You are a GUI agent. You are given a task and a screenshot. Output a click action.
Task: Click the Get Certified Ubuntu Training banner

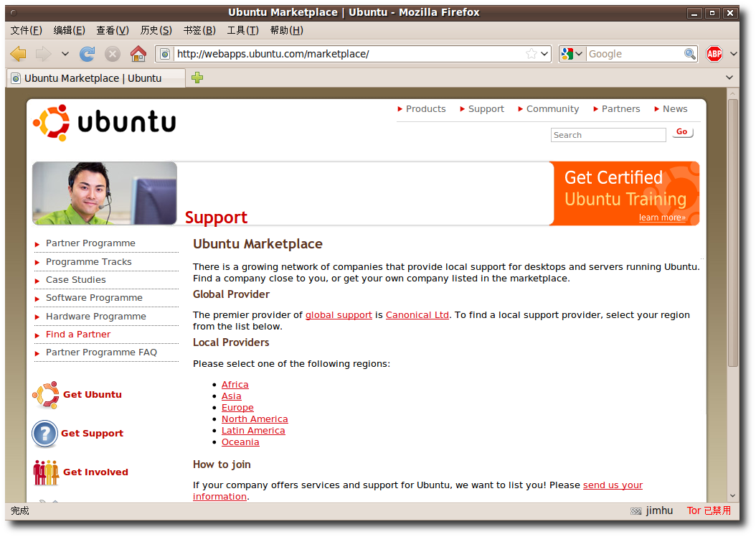(x=625, y=193)
